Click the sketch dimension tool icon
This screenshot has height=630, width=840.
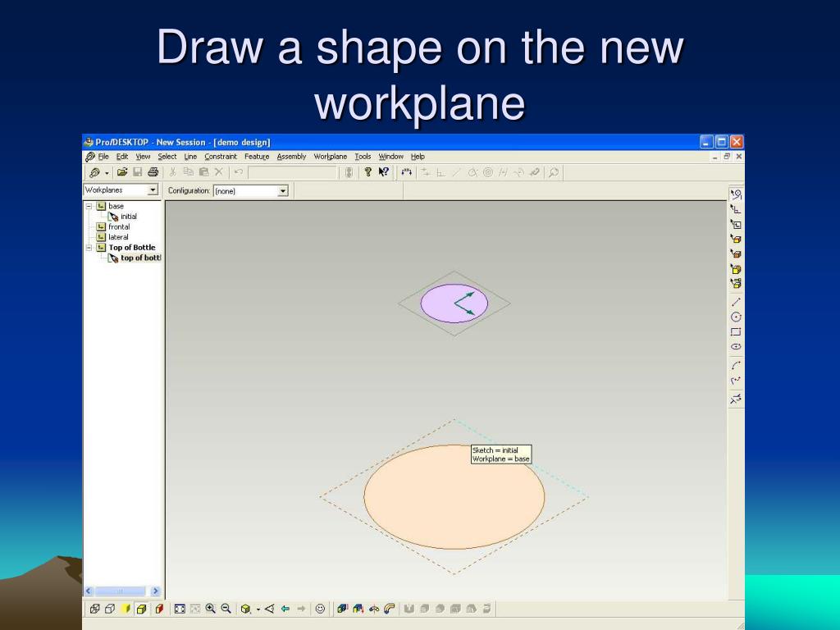(x=407, y=172)
